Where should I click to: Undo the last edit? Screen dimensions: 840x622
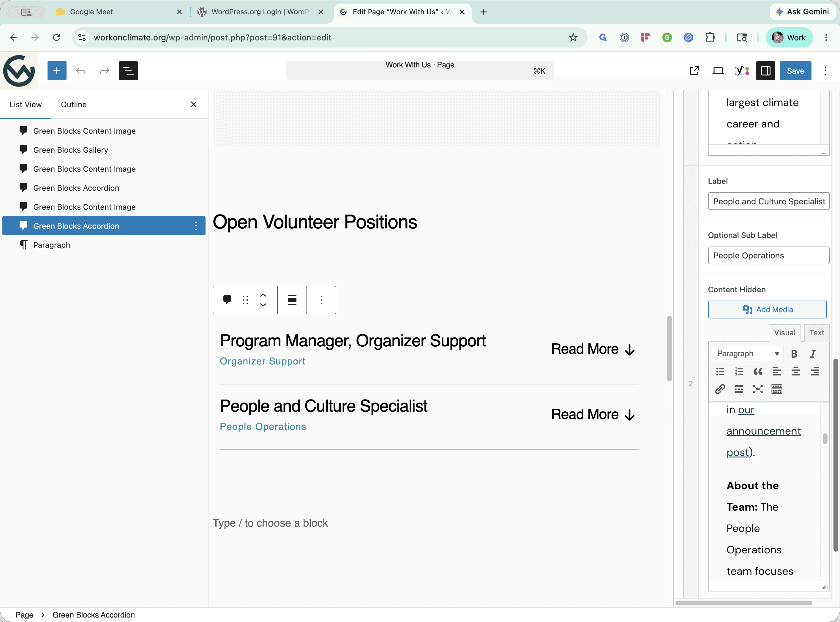(81, 70)
